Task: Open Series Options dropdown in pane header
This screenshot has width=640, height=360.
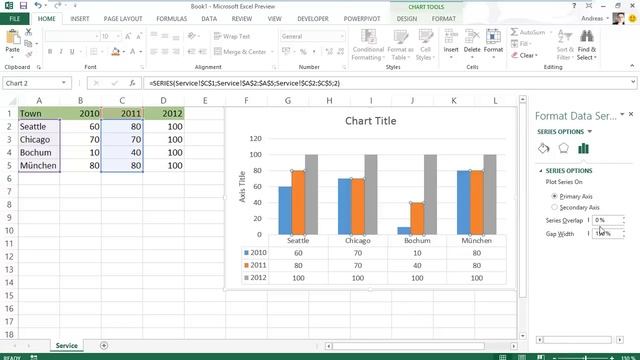Action: point(589,132)
